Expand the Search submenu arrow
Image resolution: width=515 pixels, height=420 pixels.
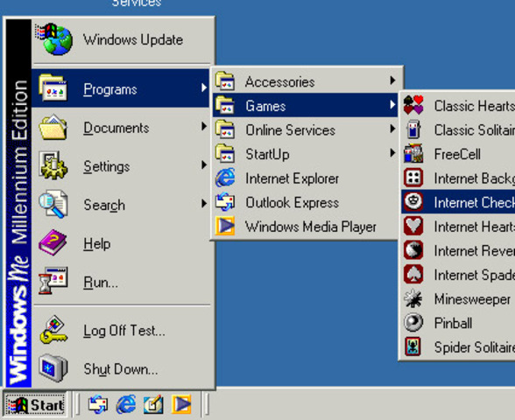tap(204, 203)
